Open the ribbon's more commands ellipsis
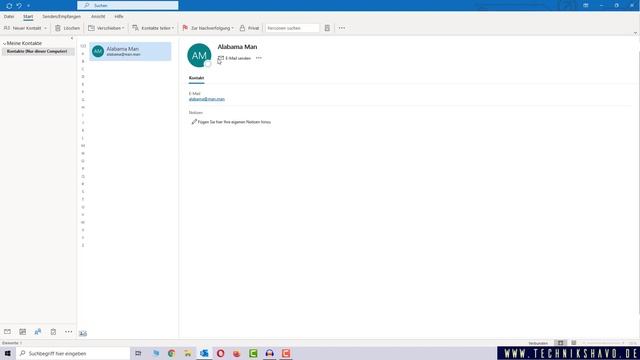Screen dimensions: 640x360 [342, 28]
